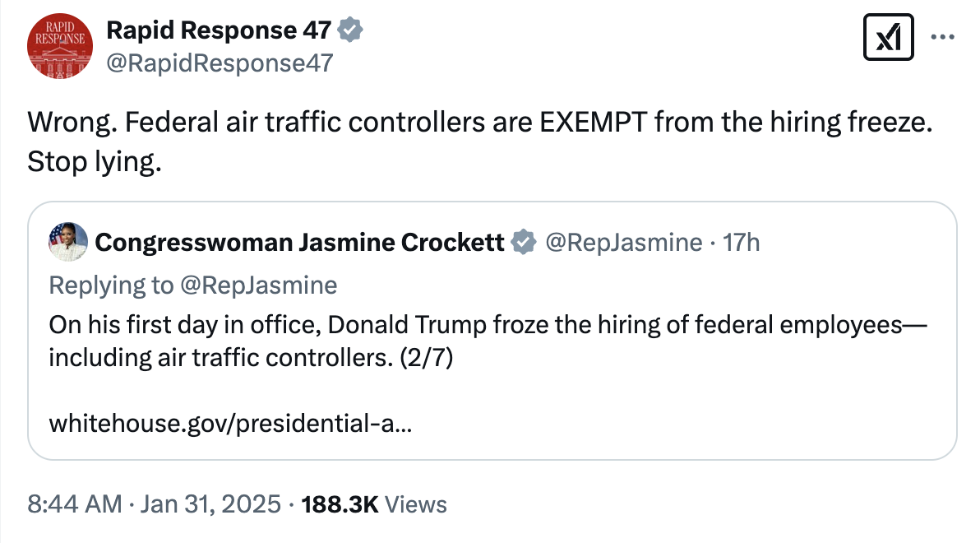Open the three-dot more options menu
This screenshot has height=543, width=980.
click(x=942, y=38)
